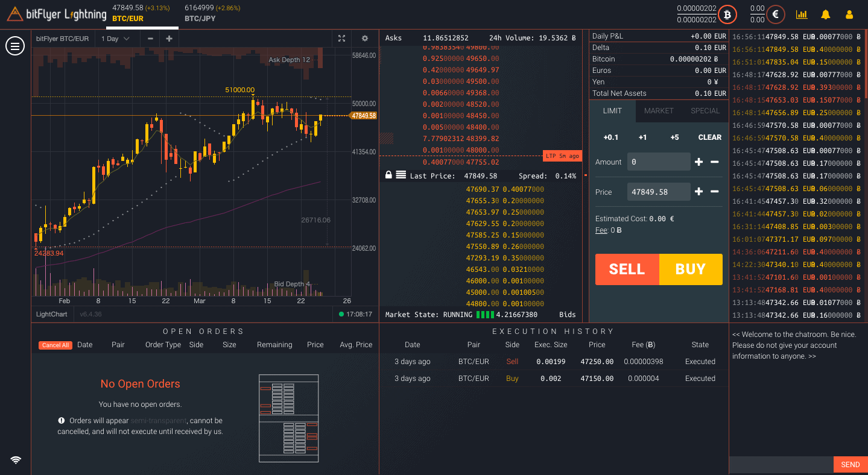Select bid price 46543.00
This screenshot has height=475, width=868.
[x=483, y=269]
